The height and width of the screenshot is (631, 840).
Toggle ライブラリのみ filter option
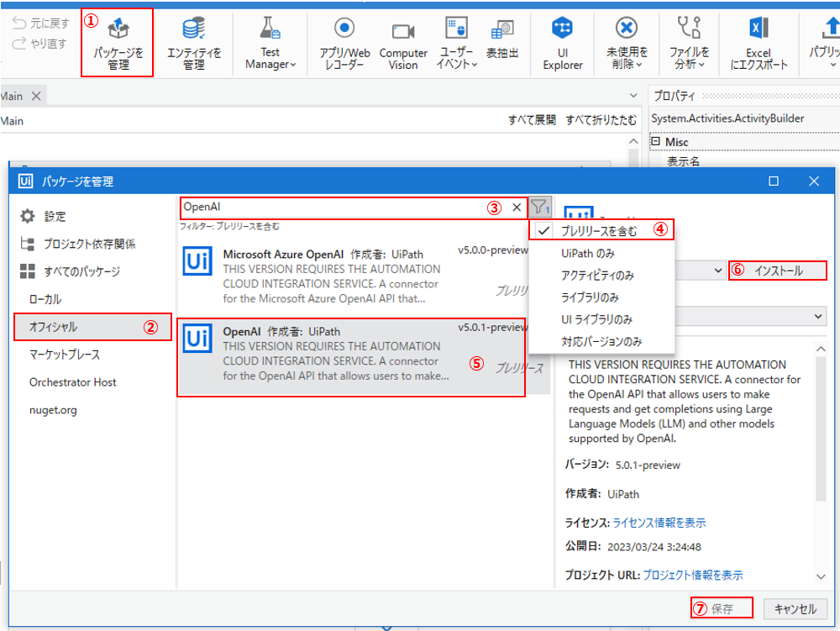click(601, 297)
